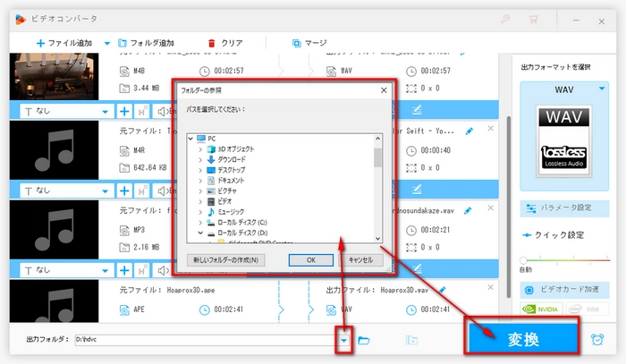Screen dimensions: 626x364
Task: Open output folder with the folder icon
Action: [364, 340]
